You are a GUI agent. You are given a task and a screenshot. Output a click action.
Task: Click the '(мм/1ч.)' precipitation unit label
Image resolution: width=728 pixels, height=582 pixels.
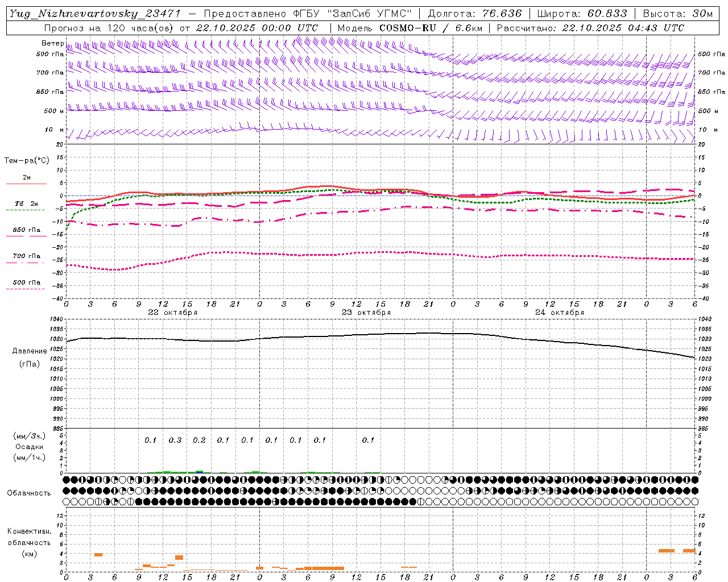pos(30,458)
